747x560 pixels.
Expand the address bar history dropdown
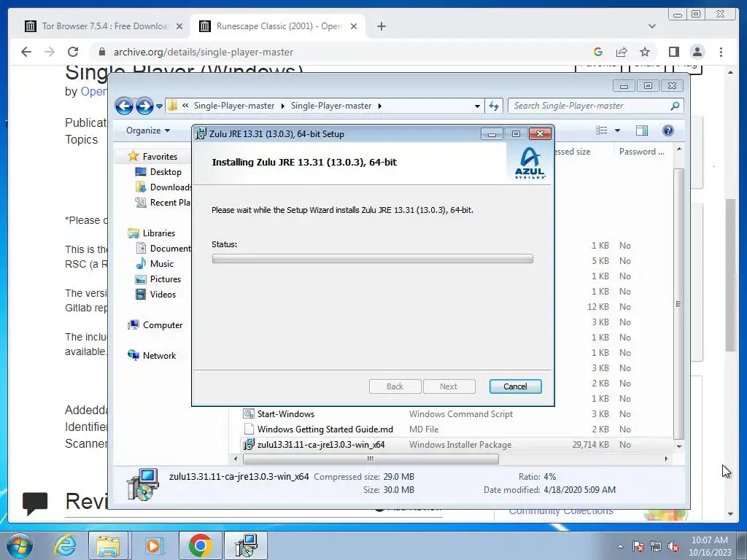click(477, 106)
